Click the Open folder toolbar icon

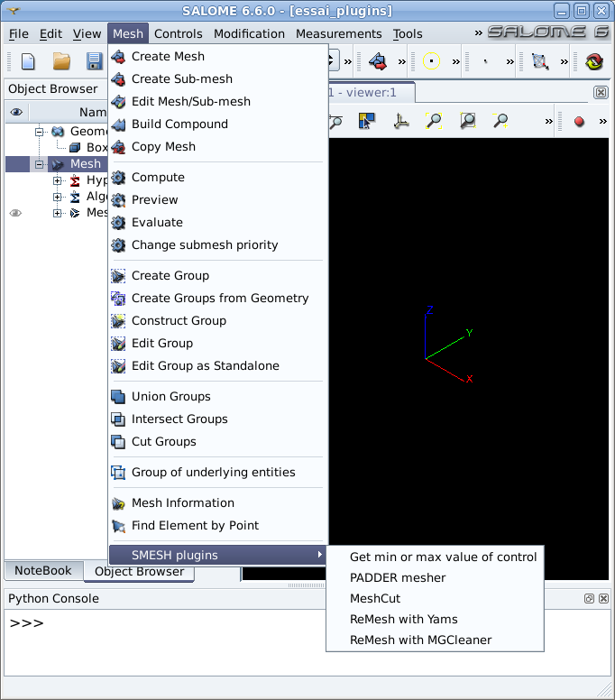coord(61,61)
